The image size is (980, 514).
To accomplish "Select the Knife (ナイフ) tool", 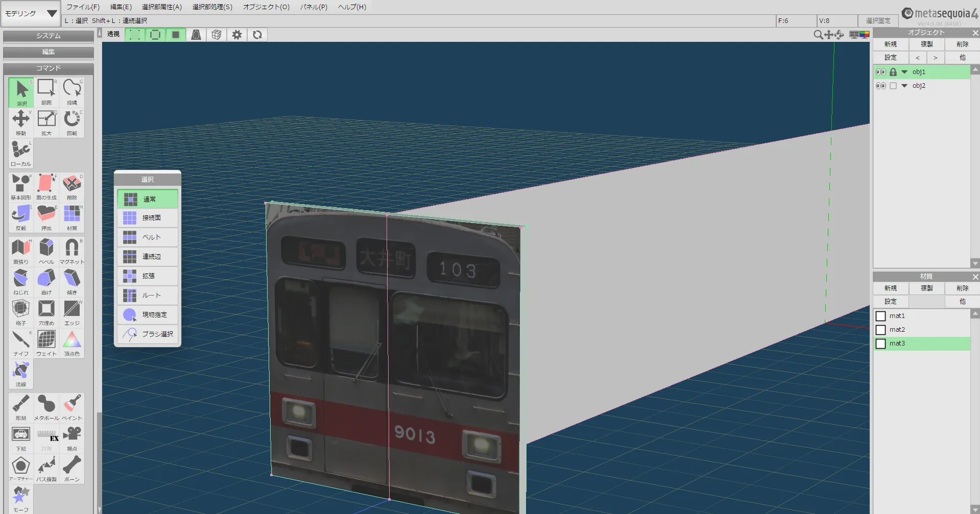I will (21, 342).
